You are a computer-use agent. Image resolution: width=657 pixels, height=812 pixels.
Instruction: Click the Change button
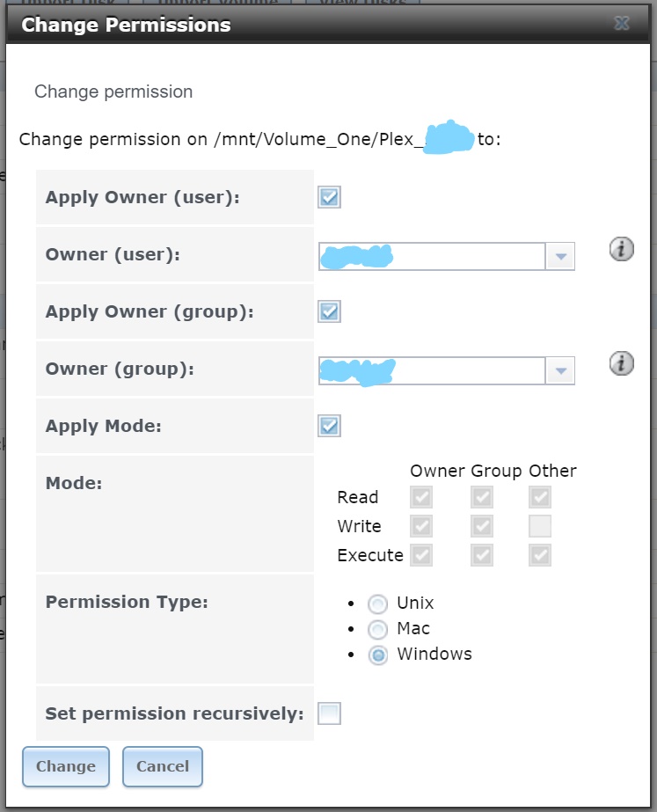click(66, 766)
